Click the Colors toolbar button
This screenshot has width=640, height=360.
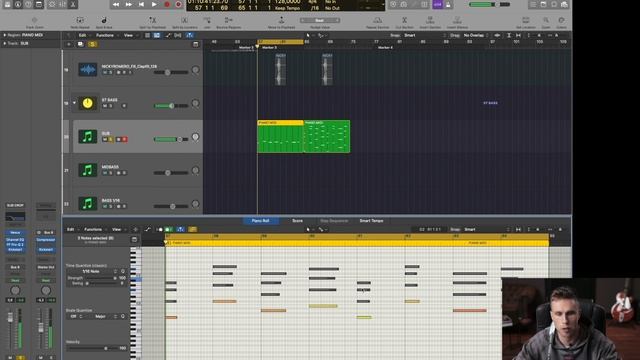[562, 22]
